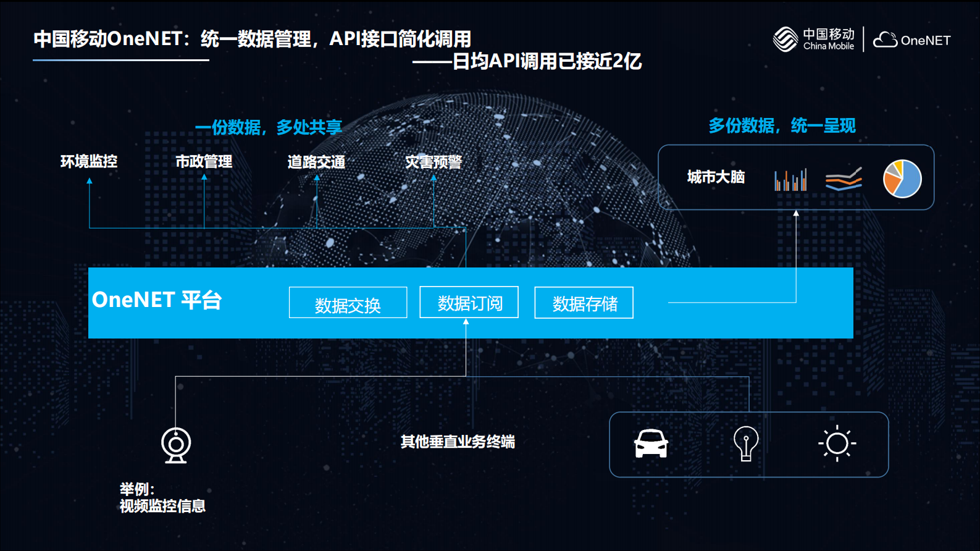
Task: Click the 数据存储 box
Action: tap(584, 303)
